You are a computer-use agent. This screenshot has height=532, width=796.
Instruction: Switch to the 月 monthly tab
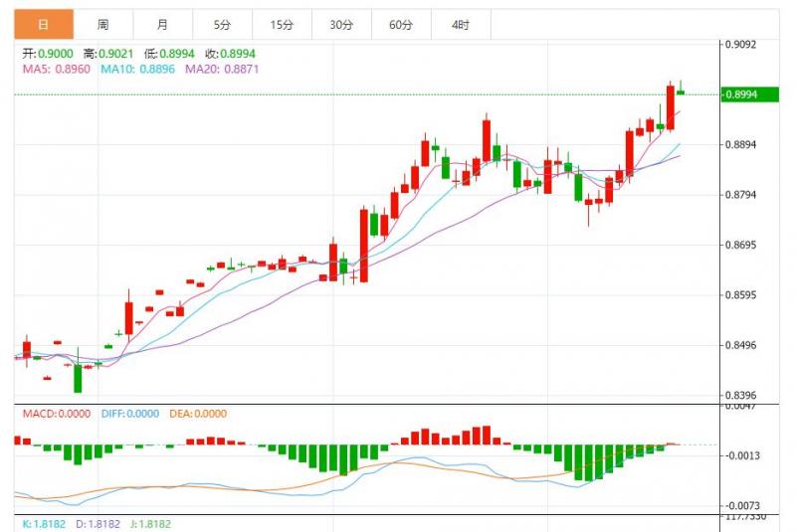click(x=162, y=24)
